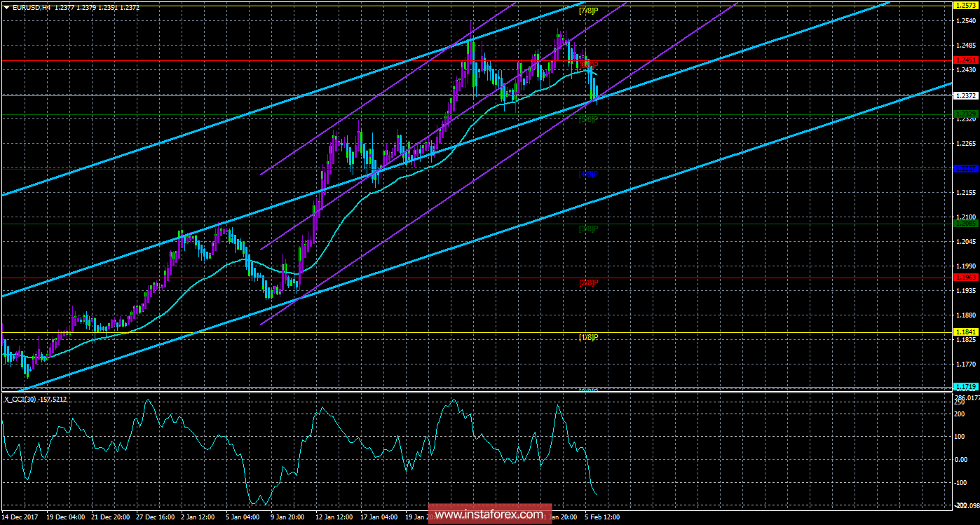Open the www.instaforex.com watermark link
This screenshot has height=525, width=980.
coord(489,514)
